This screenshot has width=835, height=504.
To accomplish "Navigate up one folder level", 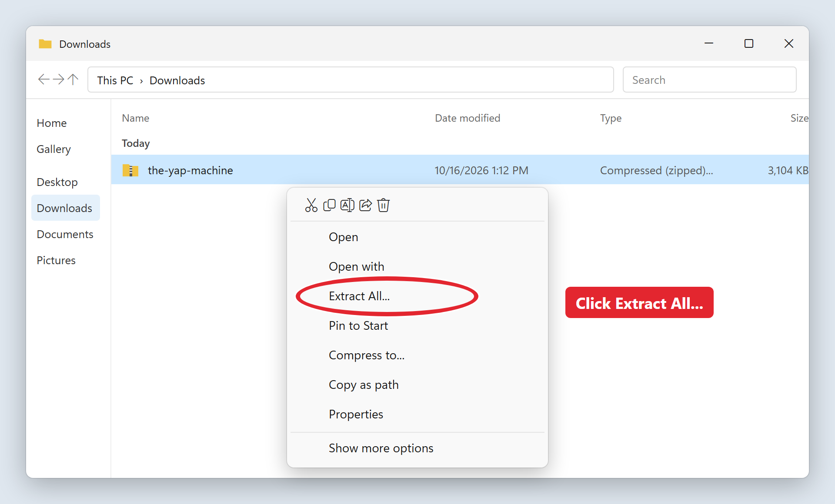I will (x=73, y=80).
